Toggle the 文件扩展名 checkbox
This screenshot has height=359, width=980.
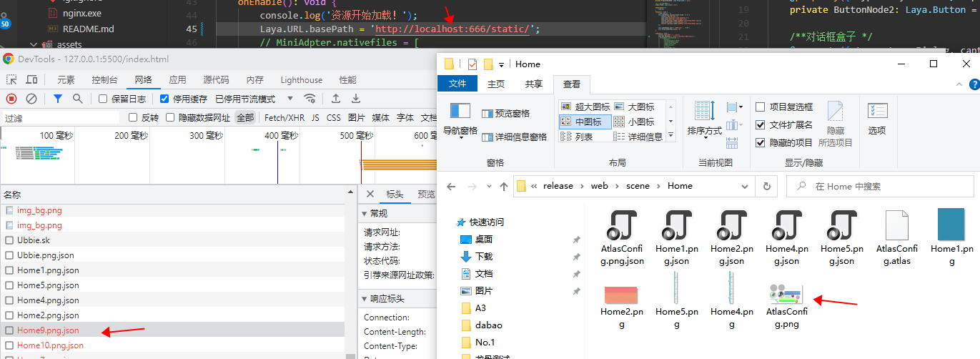point(761,124)
